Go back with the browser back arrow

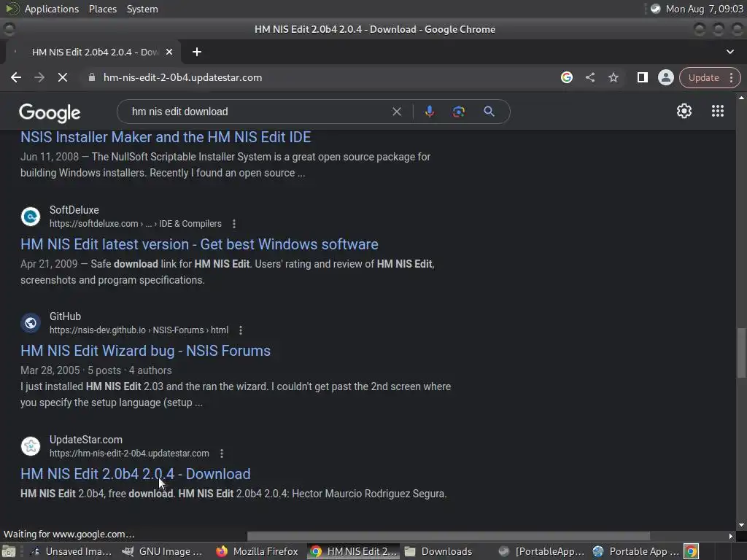point(16,77)
